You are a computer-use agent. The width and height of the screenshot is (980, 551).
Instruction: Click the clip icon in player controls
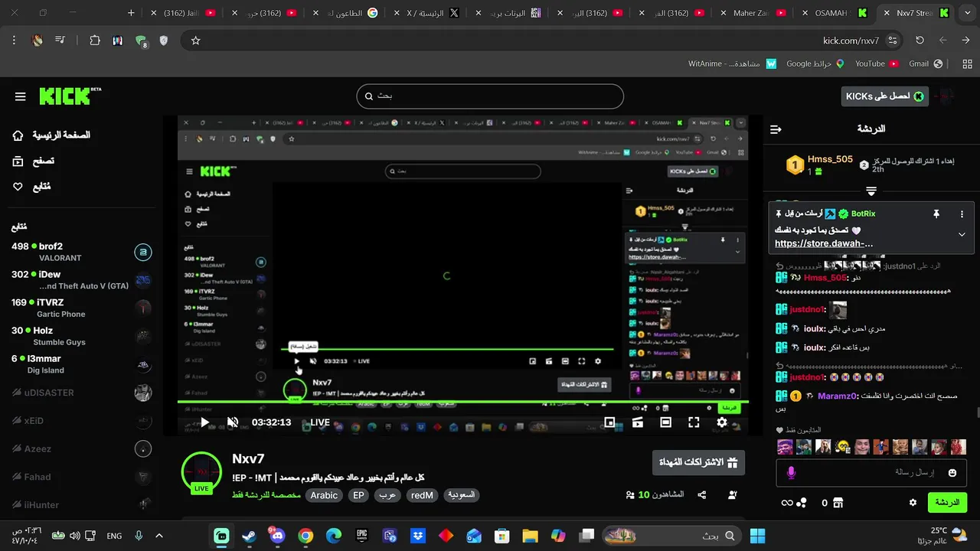(638, 422)
